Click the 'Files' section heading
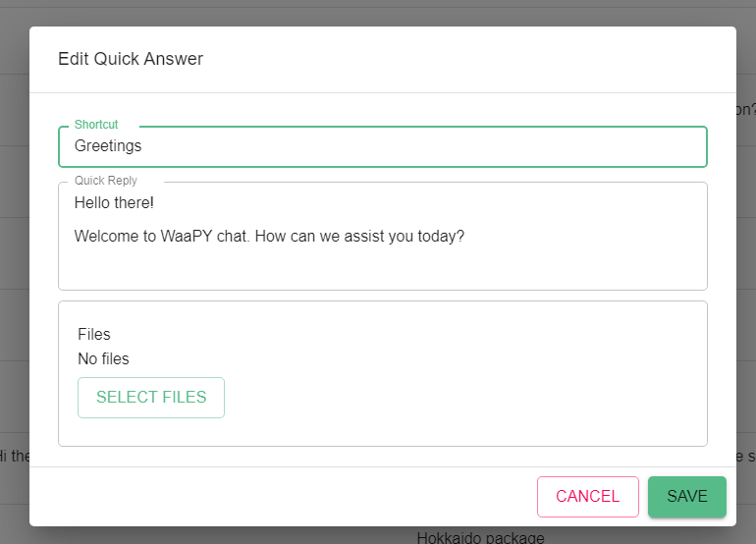The image size is (756, 544). (94, 334)
